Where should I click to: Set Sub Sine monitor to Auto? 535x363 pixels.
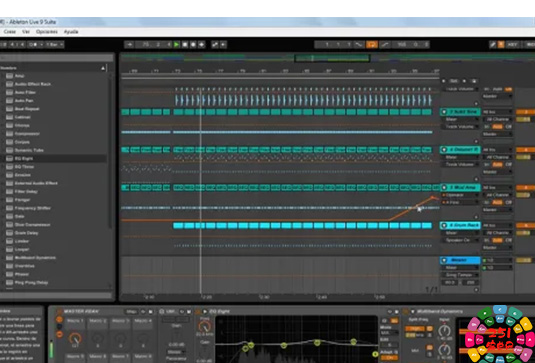(x=498, y=127)
